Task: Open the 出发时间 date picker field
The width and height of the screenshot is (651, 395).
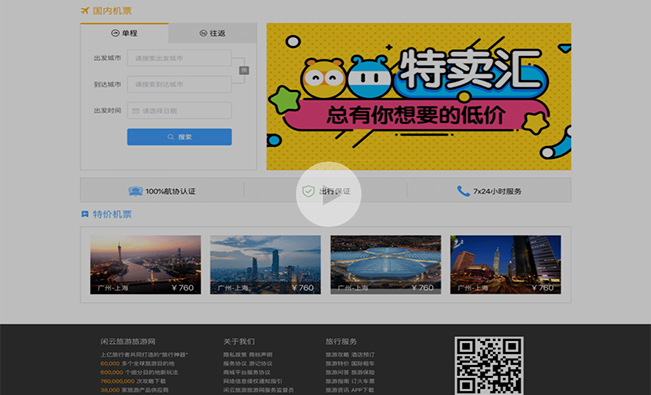Action: point(179,111)
